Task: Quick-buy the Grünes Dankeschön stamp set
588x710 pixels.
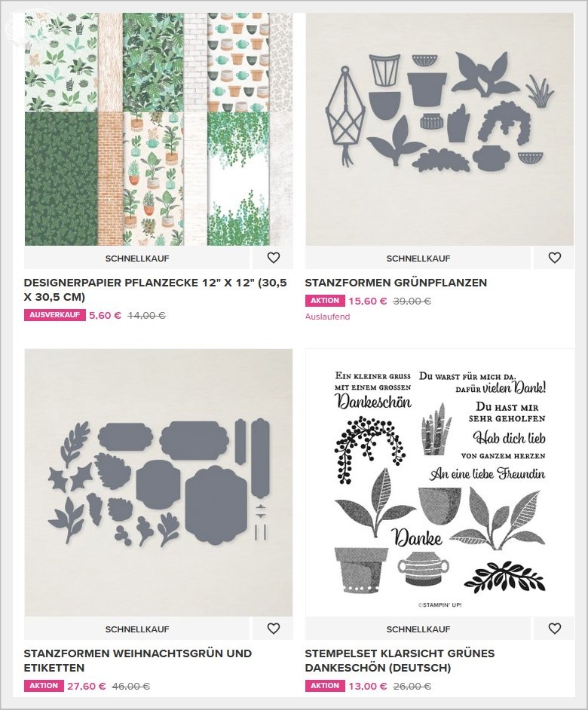Action: [x=418, y=629]
